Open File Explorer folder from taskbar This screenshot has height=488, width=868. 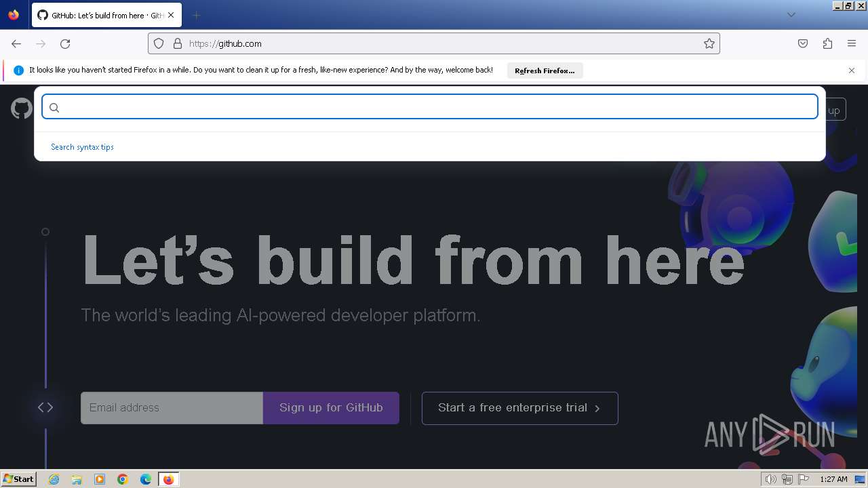pyautogui.click(x=77, y=479)
